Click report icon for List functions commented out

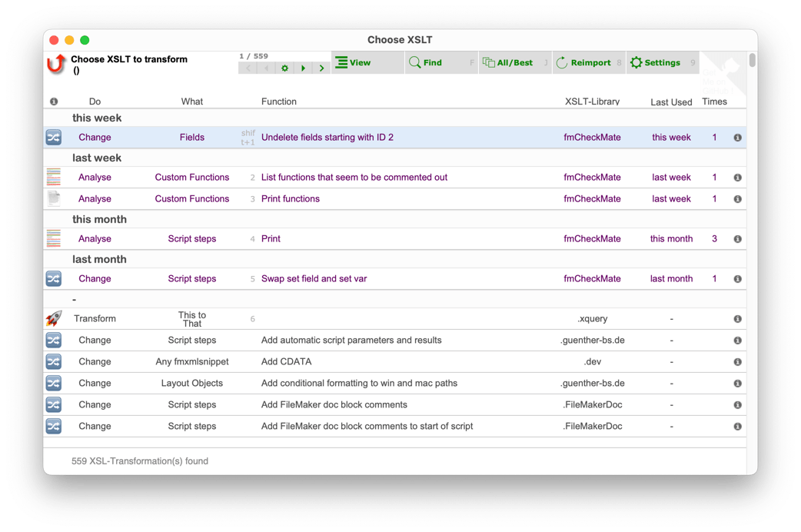[x=54, y=178]
